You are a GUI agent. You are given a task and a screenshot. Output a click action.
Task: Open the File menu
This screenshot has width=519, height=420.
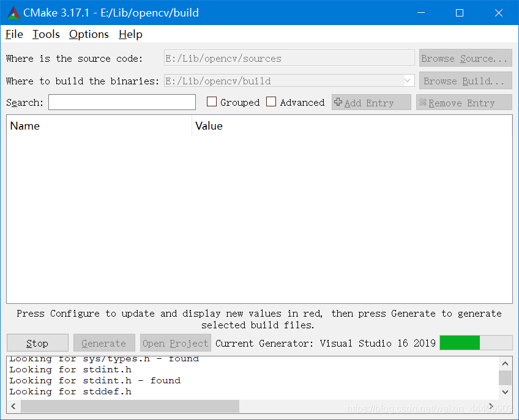coord(14,34)
